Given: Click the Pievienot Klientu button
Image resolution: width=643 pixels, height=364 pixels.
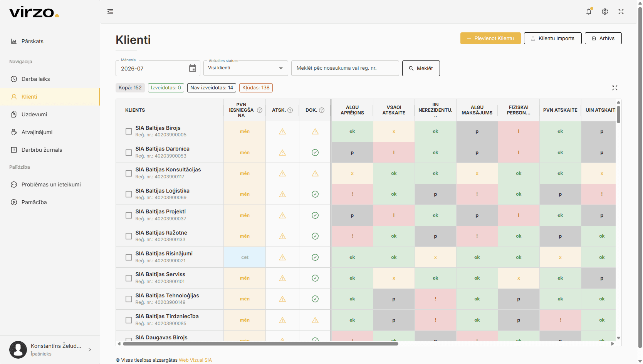Looking at the screenshot, I should click(x=490, y=39).
